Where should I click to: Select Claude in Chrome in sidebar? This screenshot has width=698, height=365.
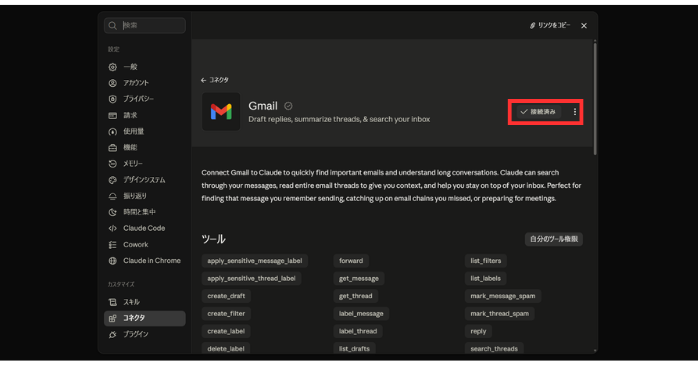click(145, 261)
